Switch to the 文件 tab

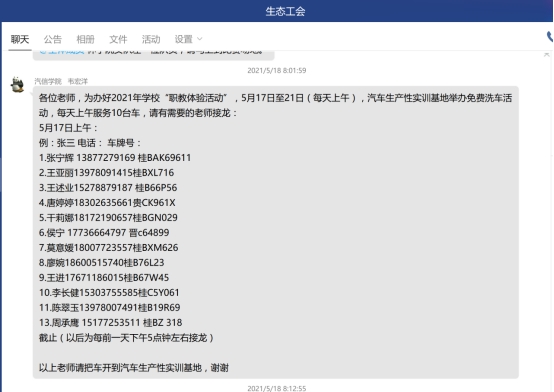[x=118, y=39]
